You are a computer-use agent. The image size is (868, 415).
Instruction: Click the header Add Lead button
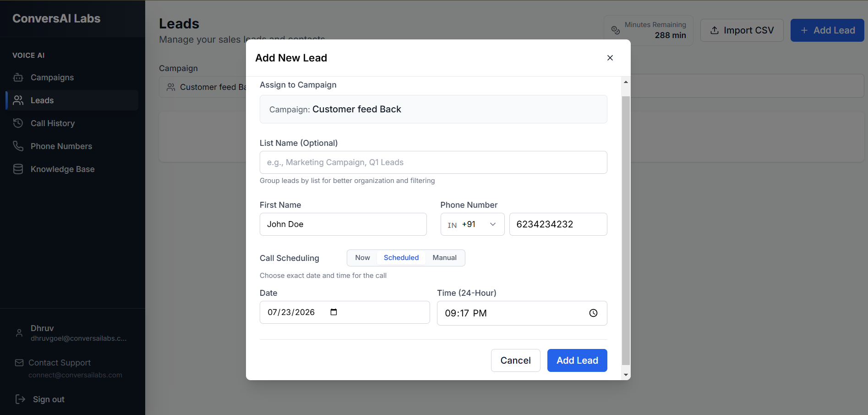pyautogui.click(x=827, y=30)
